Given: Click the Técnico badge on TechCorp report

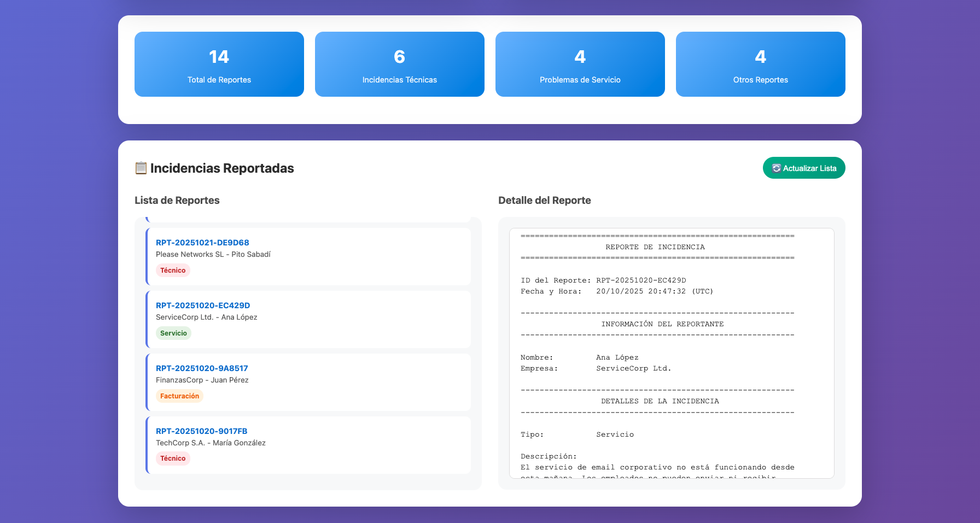Looking at the screenshot, I should (173, 459).
